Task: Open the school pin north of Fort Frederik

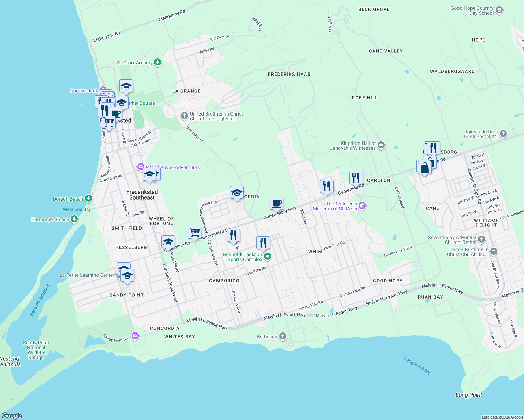Action: [126, 87]
